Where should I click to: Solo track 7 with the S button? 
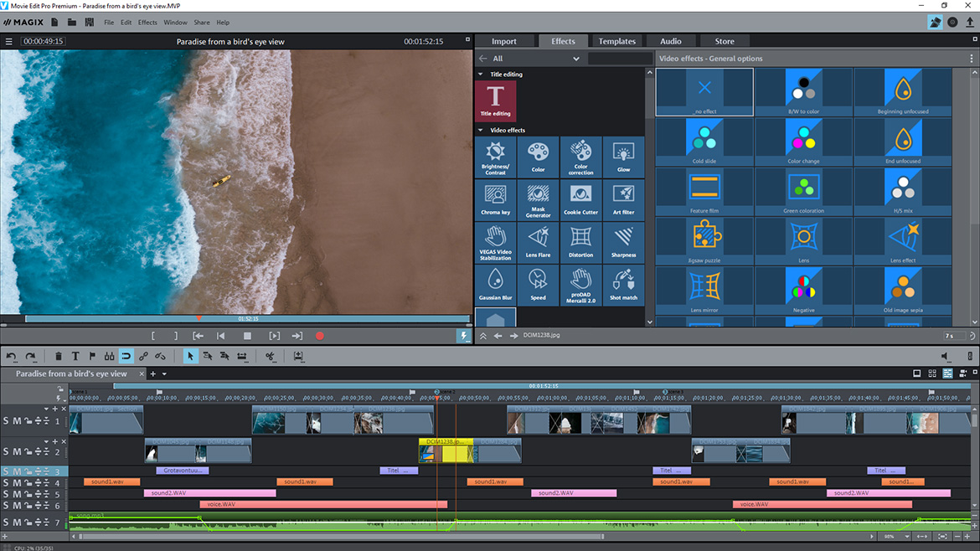coord(6,523)
